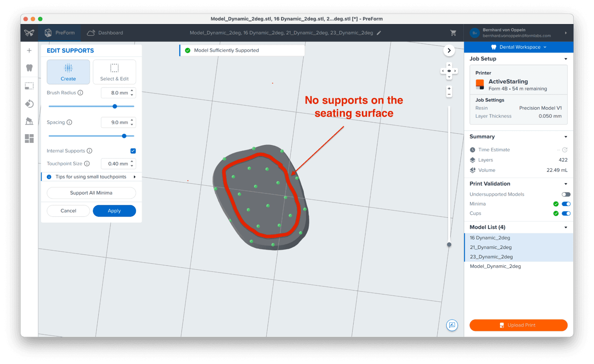
Task: Click the butterfly Formlabs logo icon
Action: tap(29, 33)
